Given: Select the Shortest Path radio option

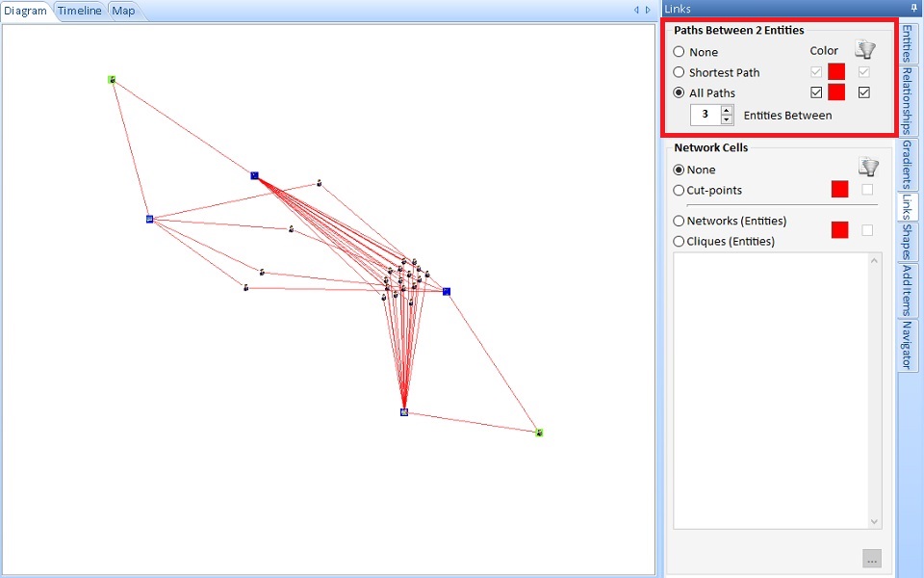Looking at the screenshot, I should click(680, 72).
